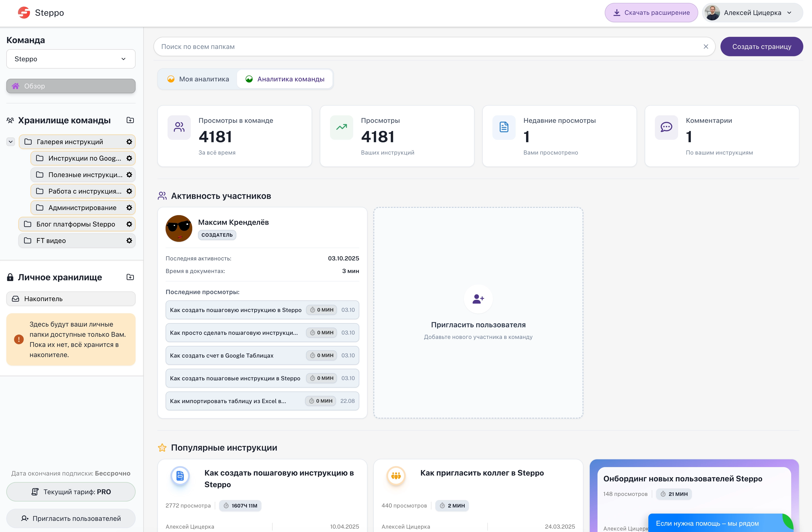The image size is (812, 532).
Task: Click the invite user plus-person icon
Action: tap(478, 299)
